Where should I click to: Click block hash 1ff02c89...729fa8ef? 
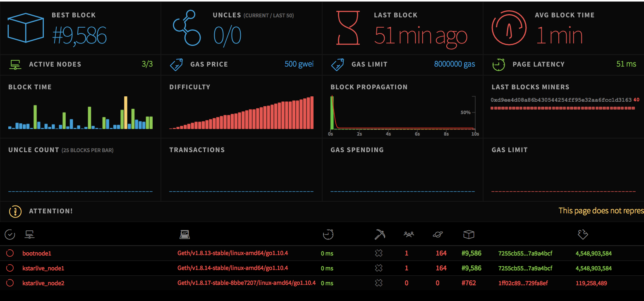pyautogui.click(x=523, y=283)
